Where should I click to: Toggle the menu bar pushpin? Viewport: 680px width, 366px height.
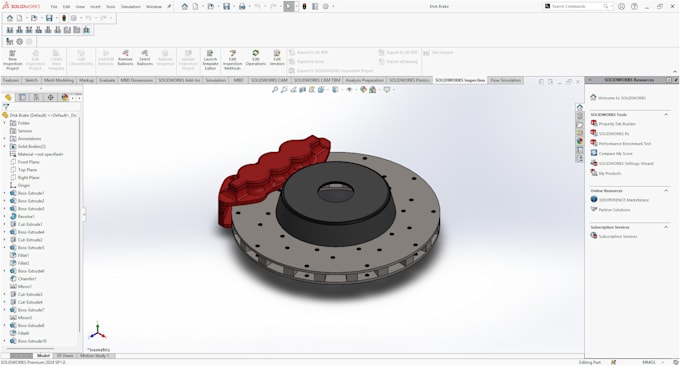(169, 7)
